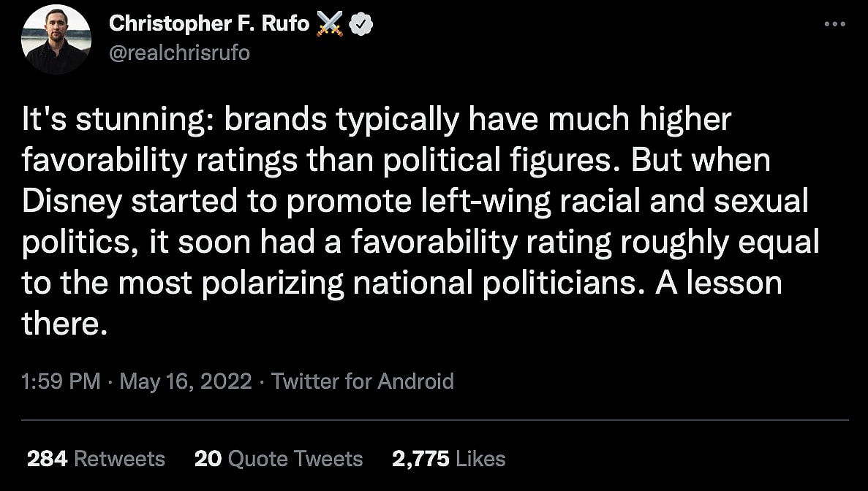
Task: View the 2,775 Likes list
Action: (448, 459)
